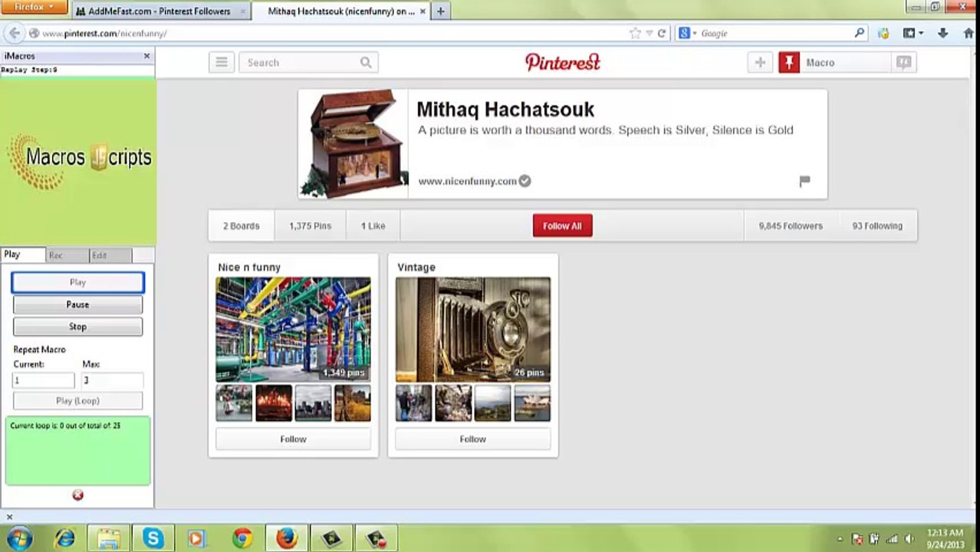Open the Firefox downloads arrow icon

click(x=942, y=33)
